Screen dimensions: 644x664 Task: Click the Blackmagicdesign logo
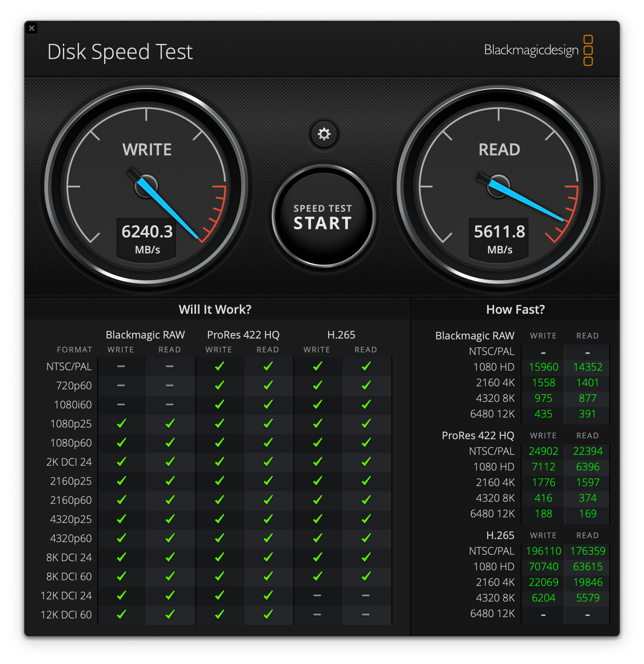coord(539,50)
